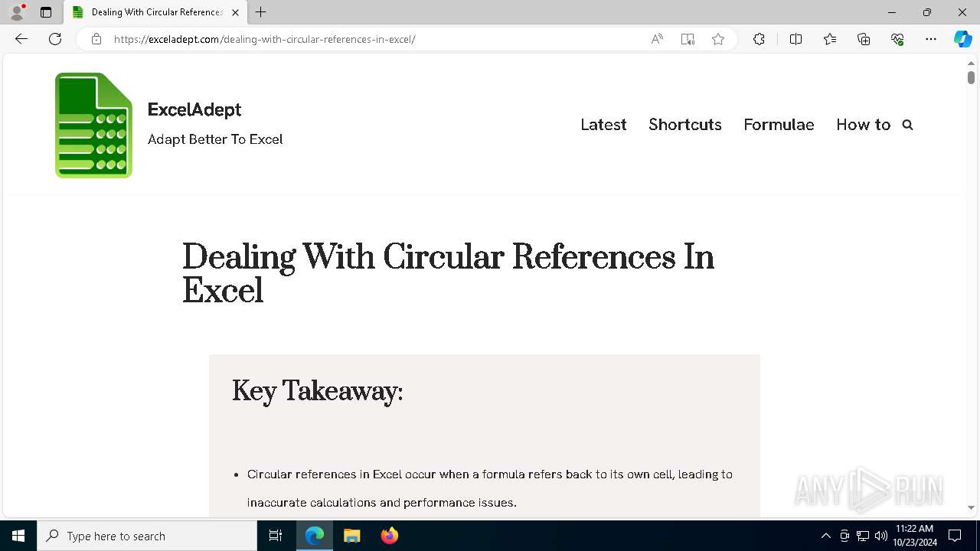
Task: Enter Immersive Reader mode
Action: [x=688, y=39]
